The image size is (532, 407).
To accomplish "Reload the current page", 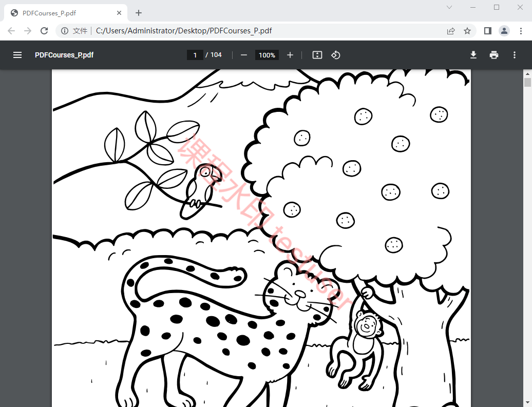I will 44,31.
